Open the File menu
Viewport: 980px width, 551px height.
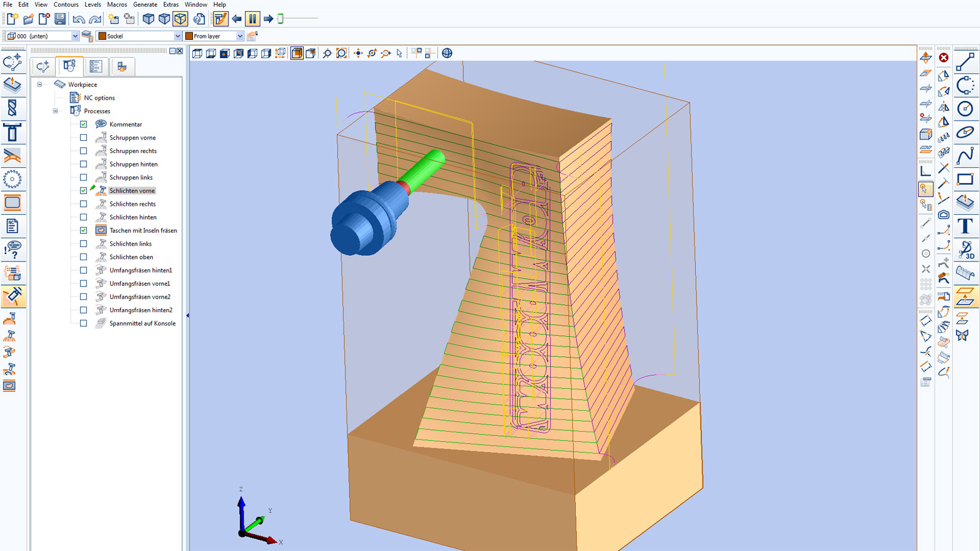click(x=7, y=4)
